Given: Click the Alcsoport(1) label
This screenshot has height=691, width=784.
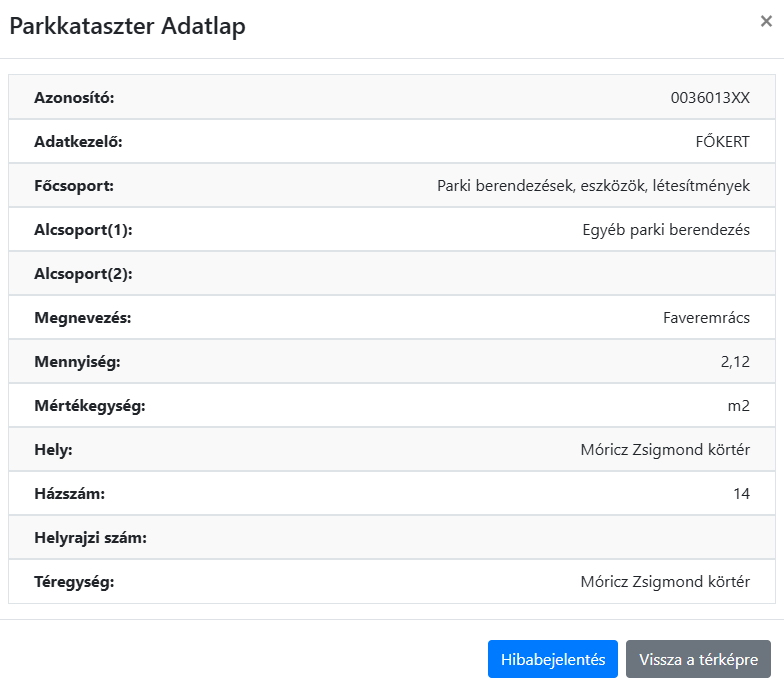Looking at the screenshot, I should 83,230.
